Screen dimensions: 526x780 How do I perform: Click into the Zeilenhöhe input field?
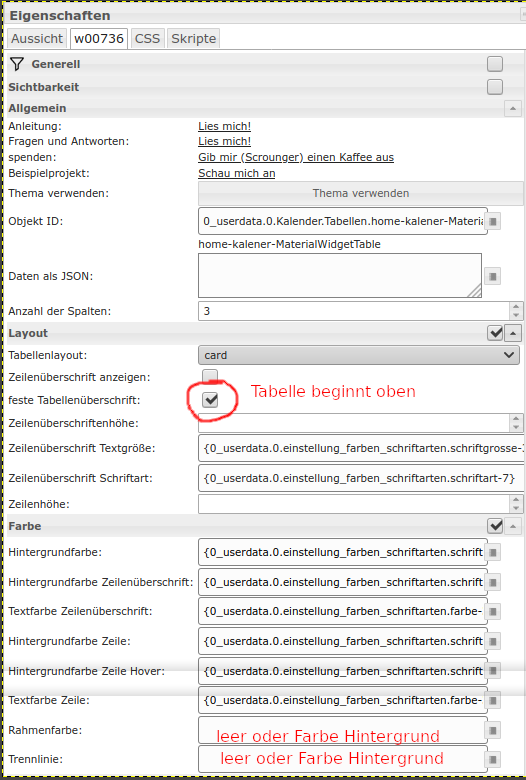[x=354, y=504]
